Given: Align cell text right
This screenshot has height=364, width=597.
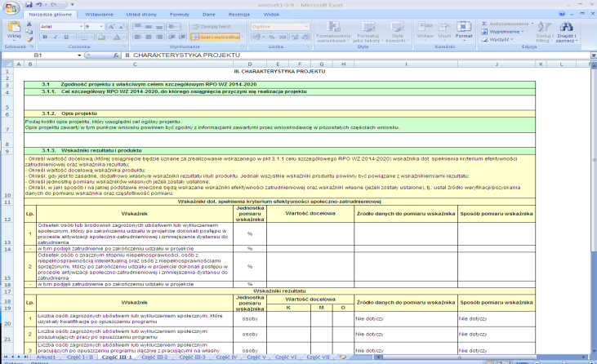Looking at the screenshot, I should tap(159, 37).
